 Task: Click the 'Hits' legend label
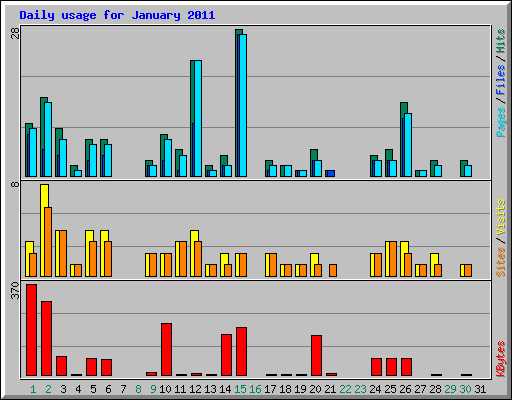(x=500, y=41)
